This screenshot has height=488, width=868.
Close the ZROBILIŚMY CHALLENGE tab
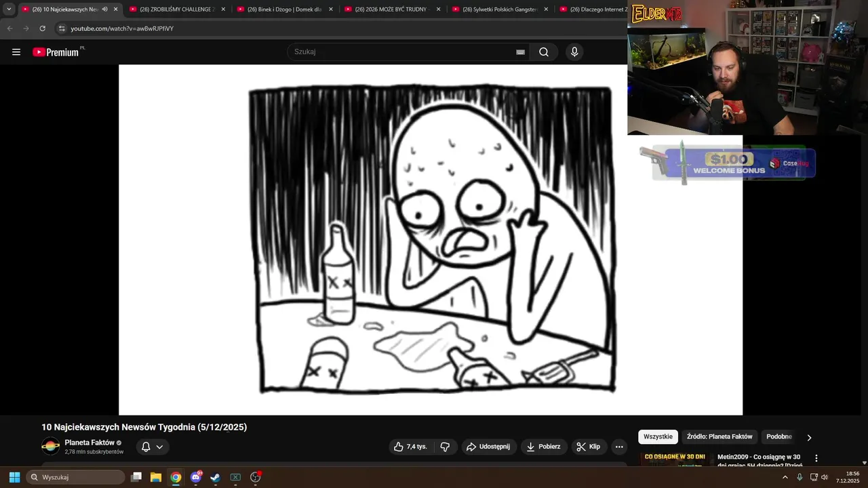tap(223, 9)
